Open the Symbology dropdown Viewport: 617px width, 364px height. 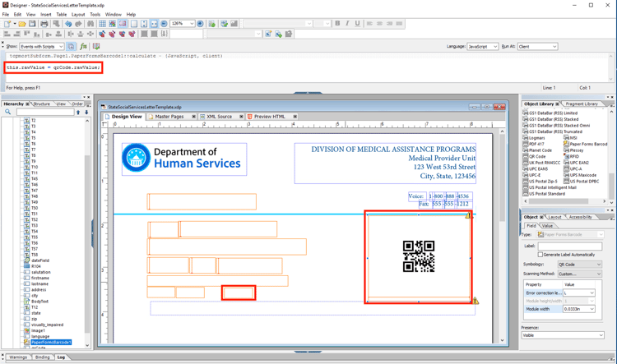[x=580, y=265]
